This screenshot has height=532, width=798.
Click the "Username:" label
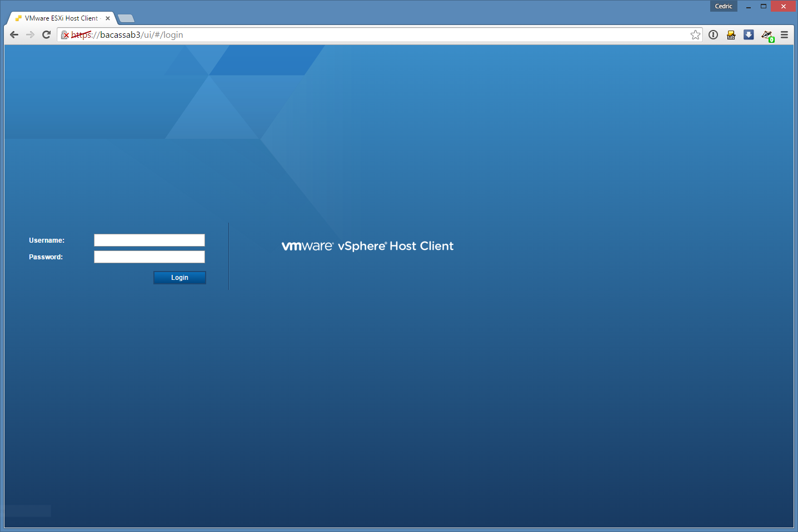(x=47, y=240)
